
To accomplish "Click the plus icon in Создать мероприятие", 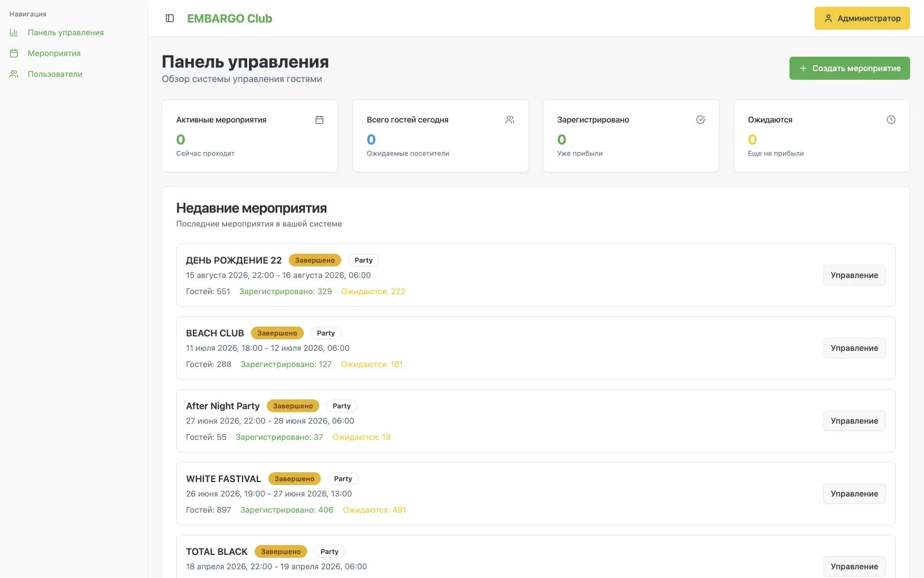I will (803, 68).
